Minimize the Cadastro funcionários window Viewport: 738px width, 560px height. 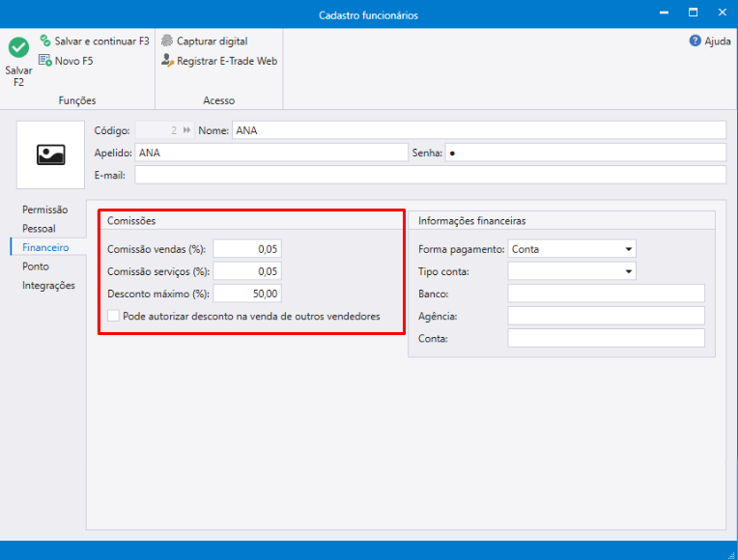pyautogui.click(x=665, y=13)
